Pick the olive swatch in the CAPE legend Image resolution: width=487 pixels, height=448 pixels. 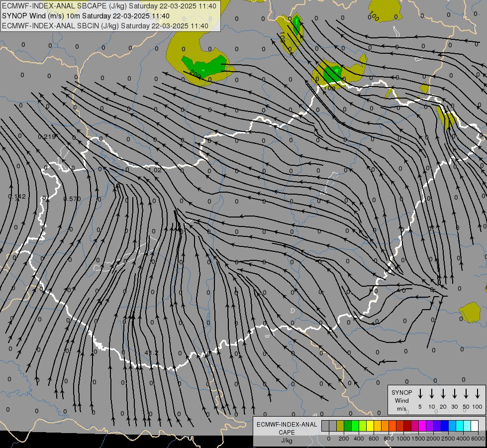(340, 426)
